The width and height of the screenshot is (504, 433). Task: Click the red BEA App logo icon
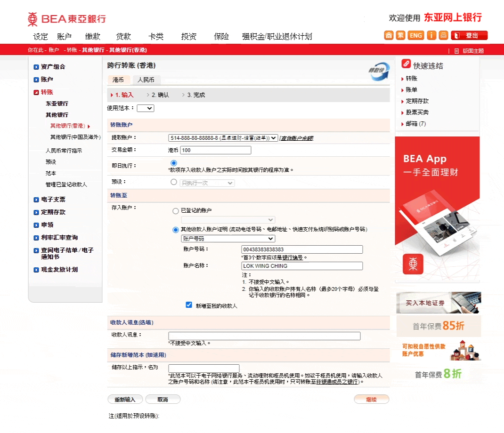click(x=413, y=264)
